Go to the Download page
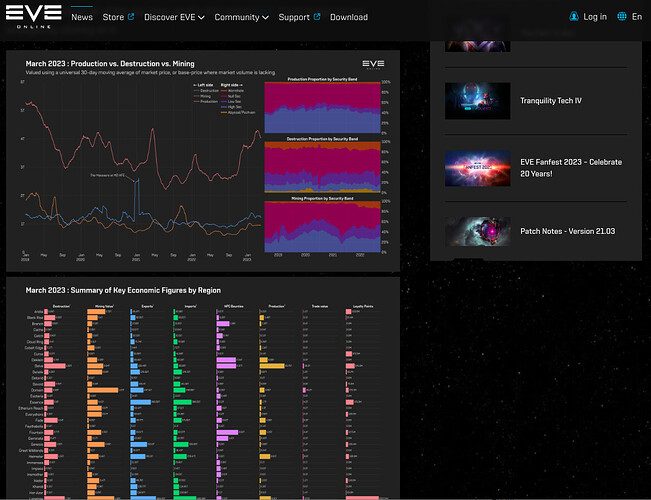 point(349,17)
